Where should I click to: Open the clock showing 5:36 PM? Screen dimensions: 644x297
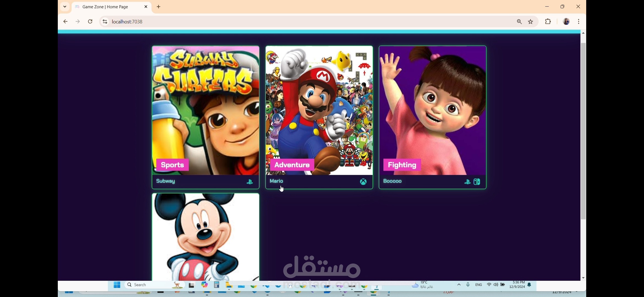tap(517, 285)
